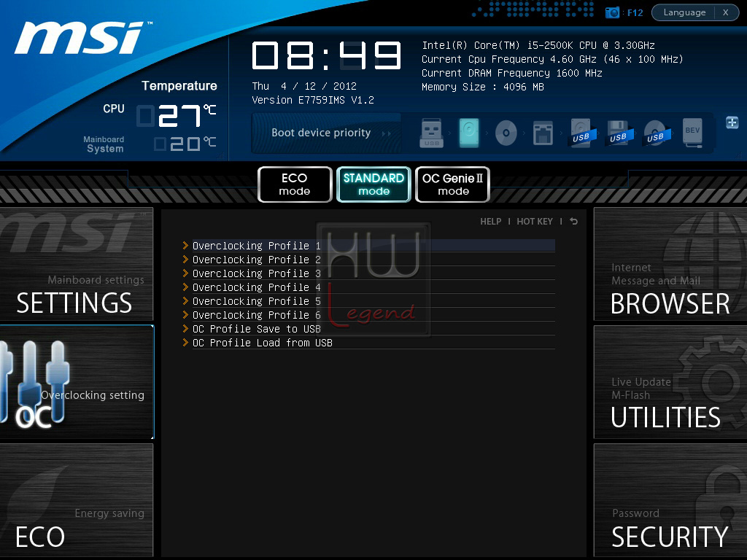Open the SETTINGS mainboard settings panel

pos(76,264)
